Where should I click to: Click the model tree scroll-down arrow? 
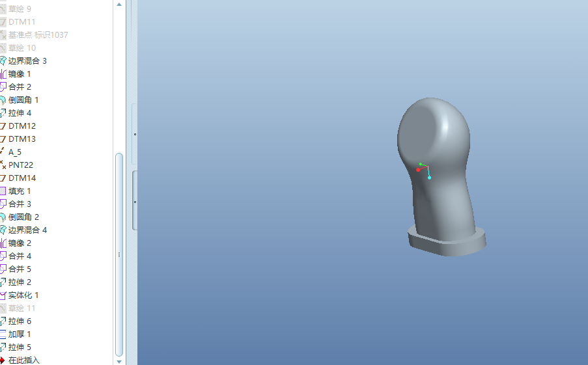click(x=119, y=362)
